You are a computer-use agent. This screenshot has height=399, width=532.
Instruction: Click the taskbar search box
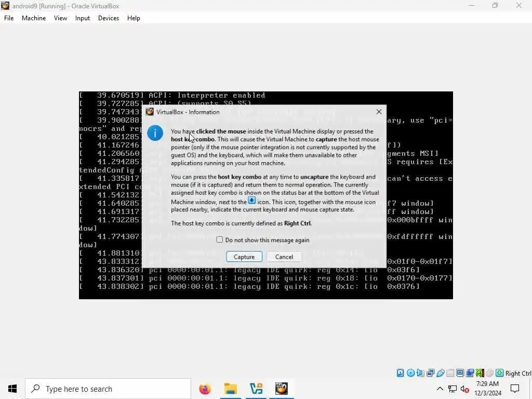pos(108,389)
